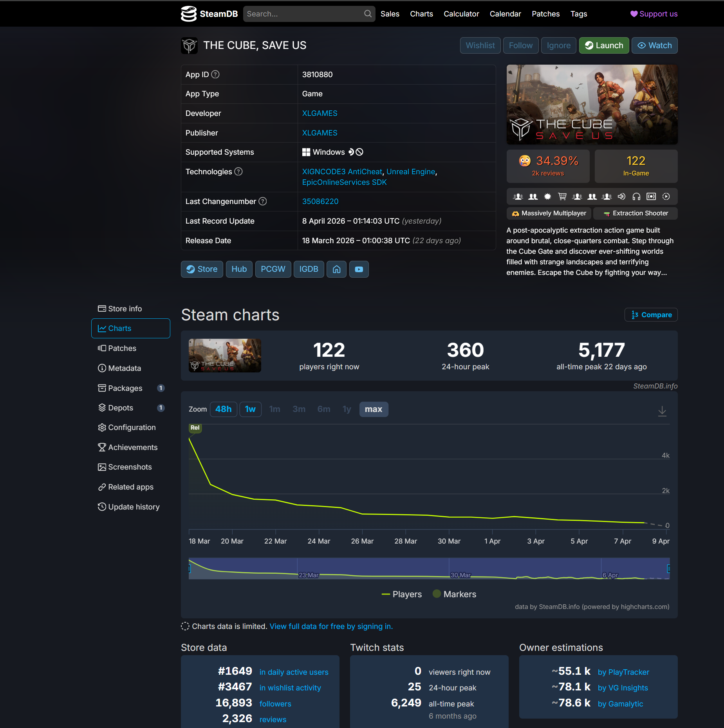Click the SteamDB logo icon
The width and height of the screenshot is (724, 728).
point(188,14)
